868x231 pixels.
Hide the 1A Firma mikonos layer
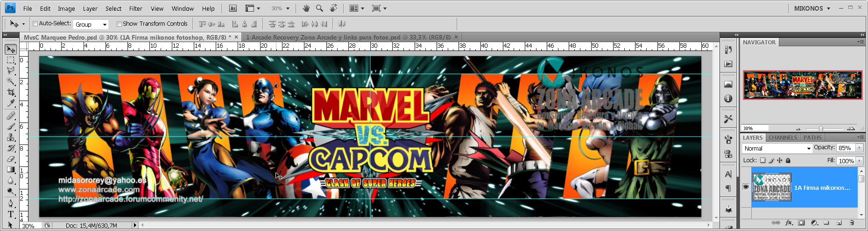[746, 187]
